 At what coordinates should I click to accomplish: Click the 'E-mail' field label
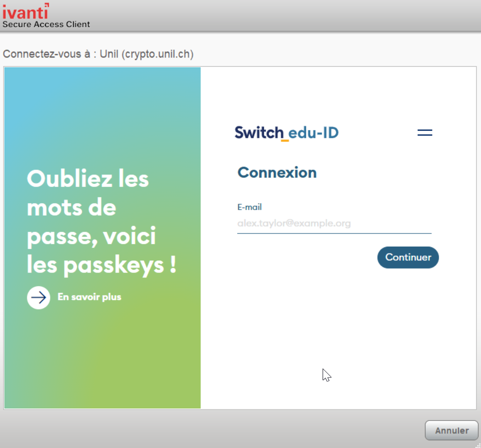250,207
